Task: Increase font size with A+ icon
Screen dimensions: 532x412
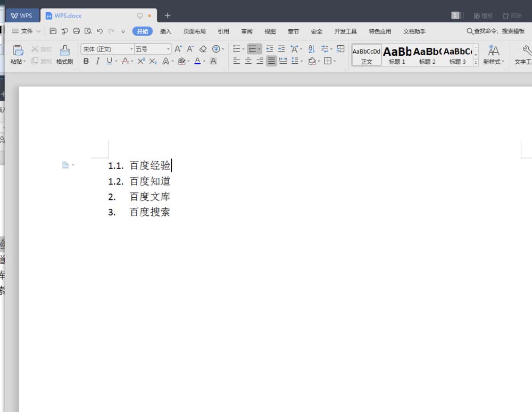Action: (178, 49)
